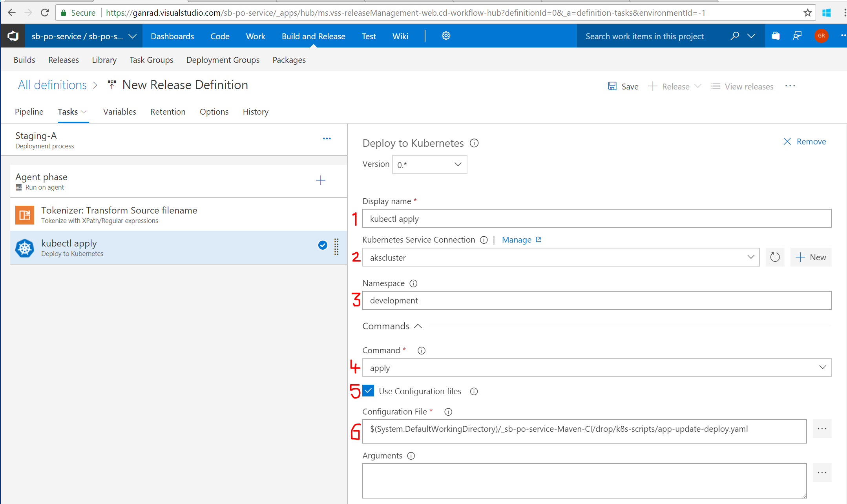Click the info icon beside Deploy to Kubernetes
The height and width of the screenshot is (504, 847).
tap(474, 143)
